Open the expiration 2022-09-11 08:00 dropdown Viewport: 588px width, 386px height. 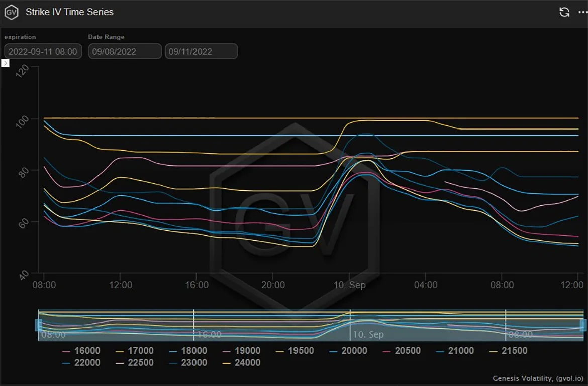43,51
